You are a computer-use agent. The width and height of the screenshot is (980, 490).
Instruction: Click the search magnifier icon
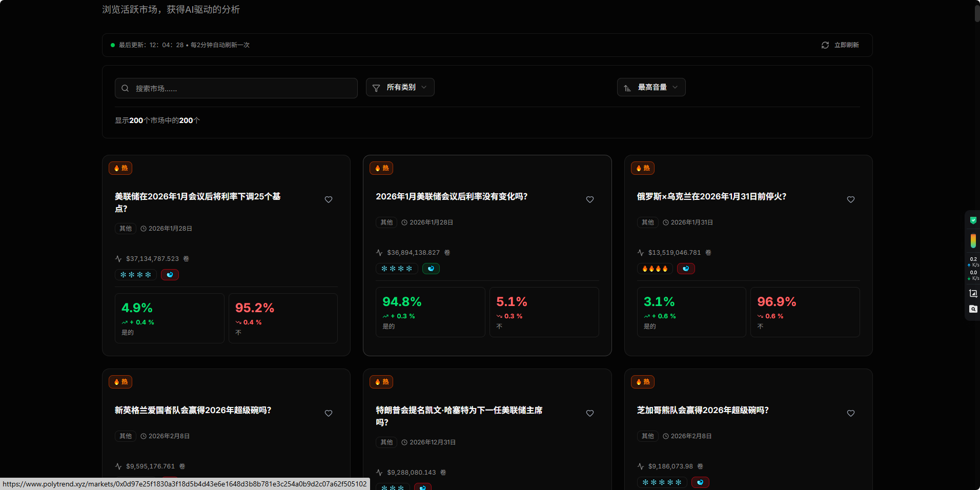125,88
